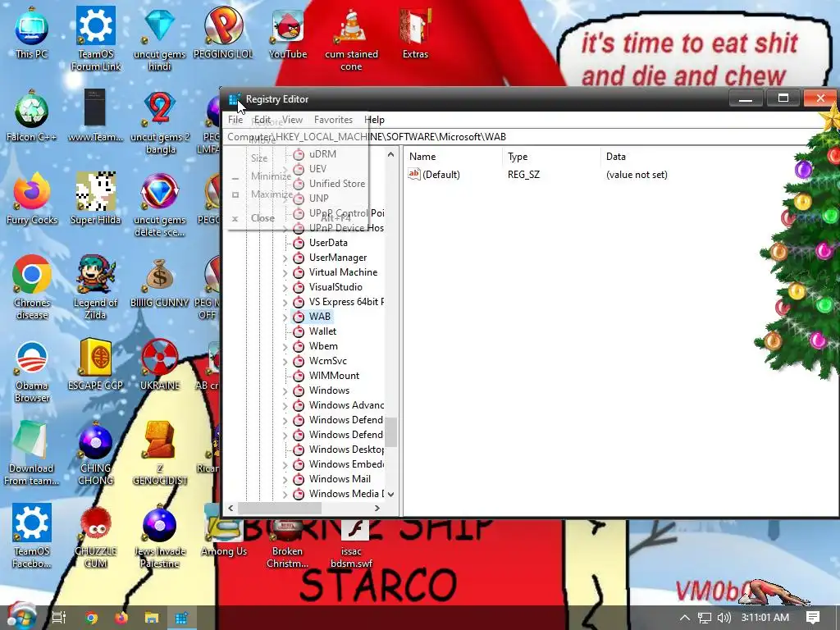Expand the WcmSvc key
The width and height of the screenshot is (840, 630).
tap(285, 361)
